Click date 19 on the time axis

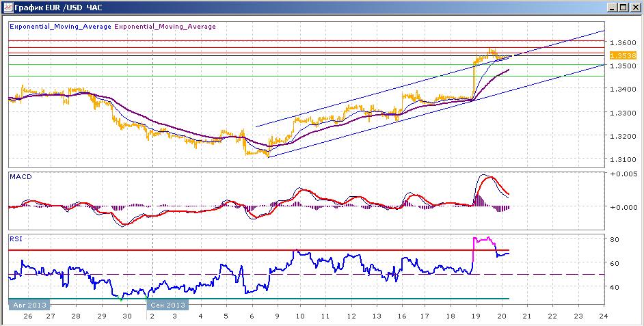tap(476, 316)
